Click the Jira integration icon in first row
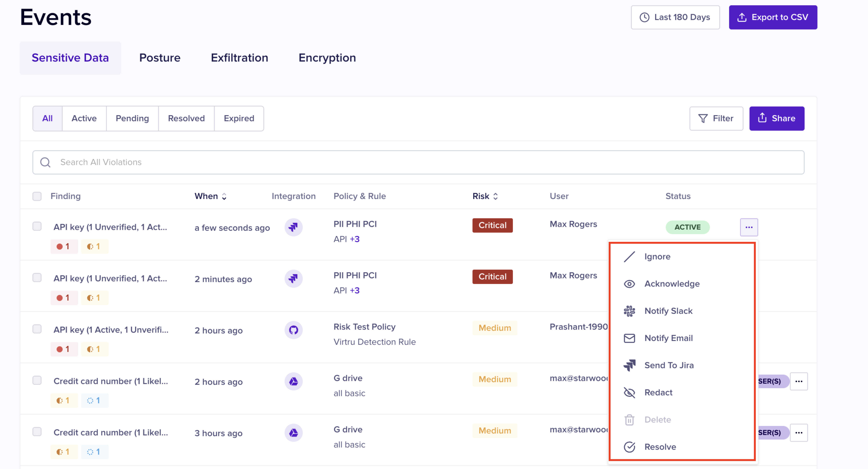The width and height of the screenshot is (868, 469). point(293,227)
